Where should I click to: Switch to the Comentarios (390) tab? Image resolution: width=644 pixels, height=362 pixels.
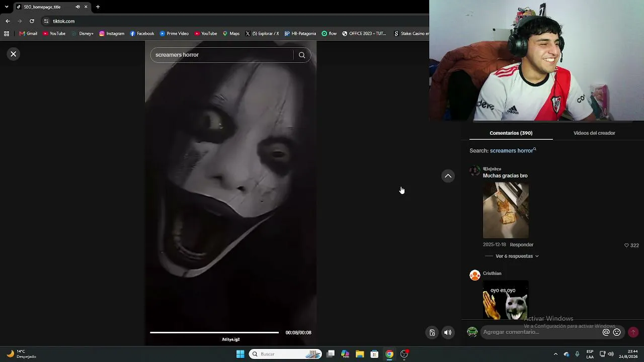511,133
